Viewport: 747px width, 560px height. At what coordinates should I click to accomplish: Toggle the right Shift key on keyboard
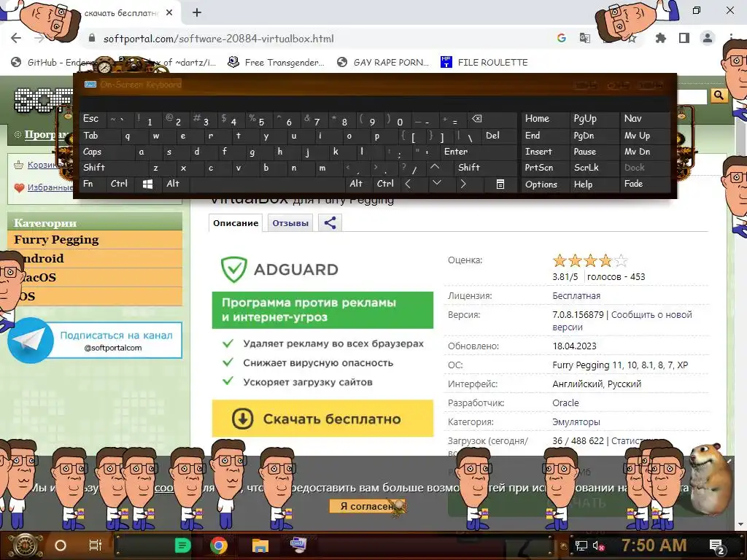coord(485,168)
